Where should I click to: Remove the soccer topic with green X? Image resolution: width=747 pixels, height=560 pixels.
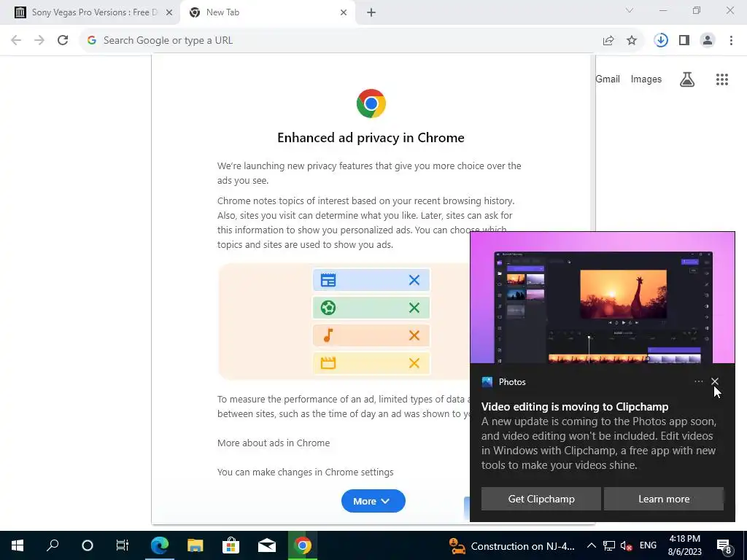(x=414, y=308)
